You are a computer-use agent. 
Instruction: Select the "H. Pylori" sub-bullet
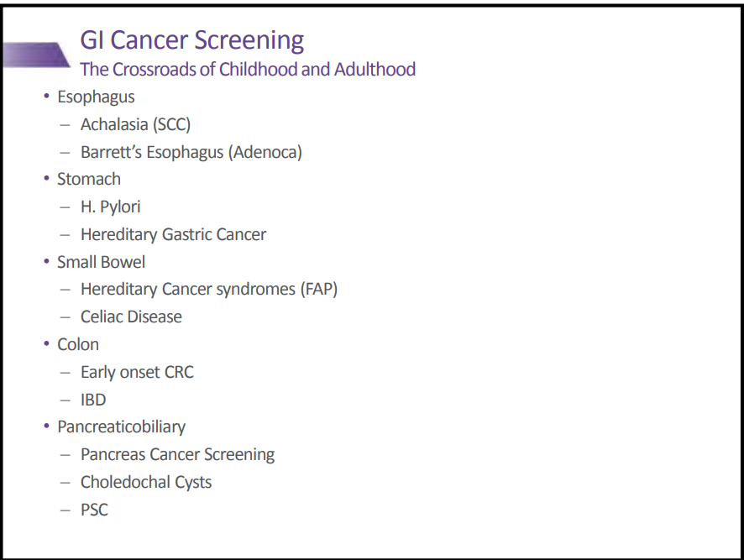(x=110, y=207)
